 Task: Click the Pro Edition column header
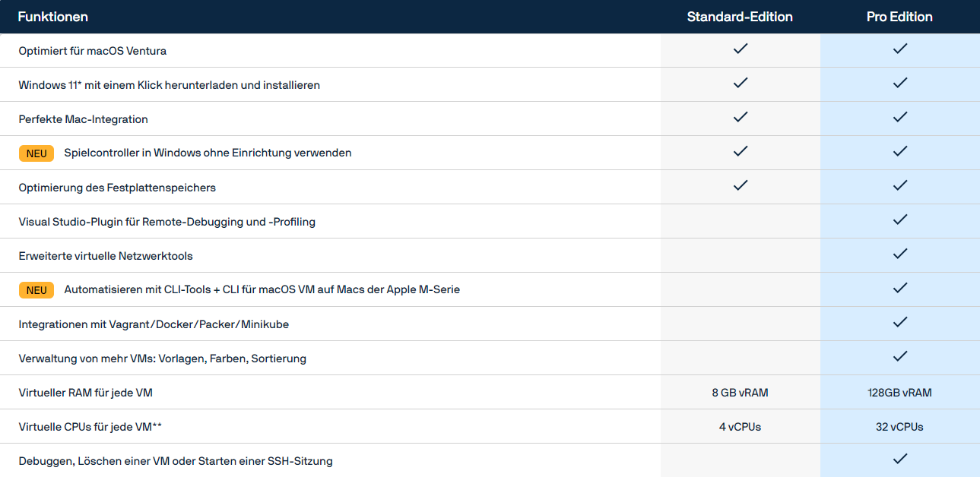pos(899,17)
